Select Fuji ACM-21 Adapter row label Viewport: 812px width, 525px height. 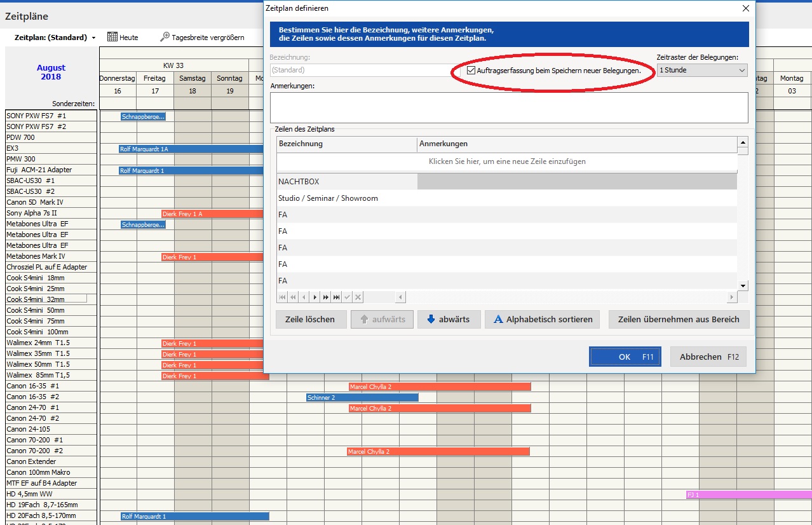(51, 170)
